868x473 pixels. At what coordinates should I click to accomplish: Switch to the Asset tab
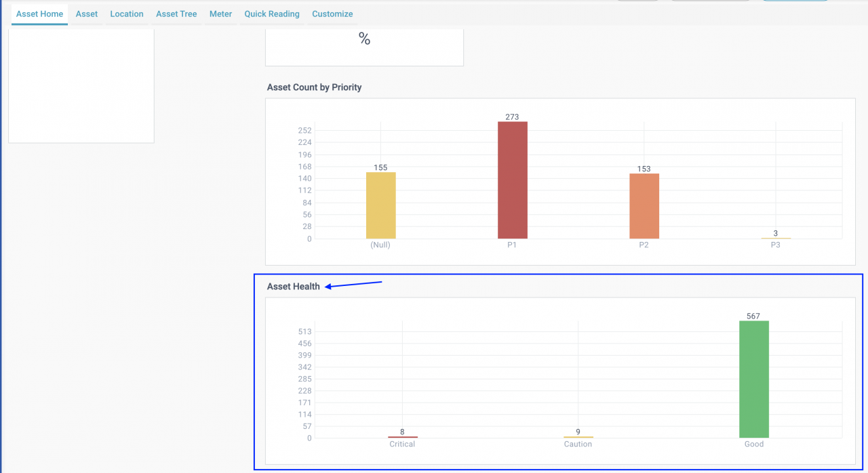pyautogui.click(x=87, y=14)
